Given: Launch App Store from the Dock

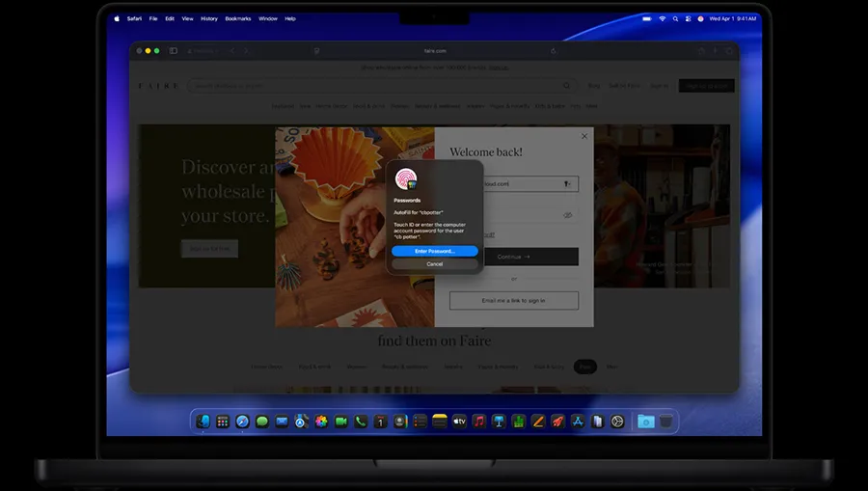Looking at the screenshot, I should click(x=578, y=422).
